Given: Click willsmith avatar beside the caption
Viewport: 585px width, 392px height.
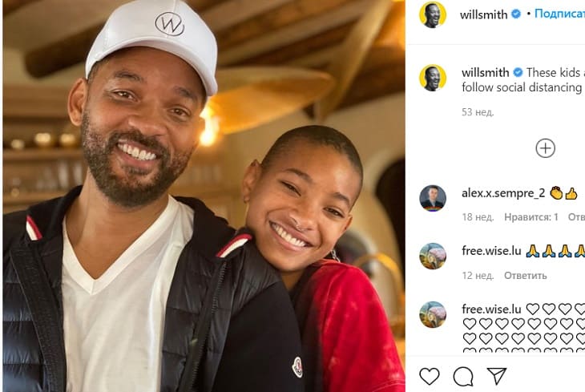Looking at the screenshot, I should (x=433, y=79).
